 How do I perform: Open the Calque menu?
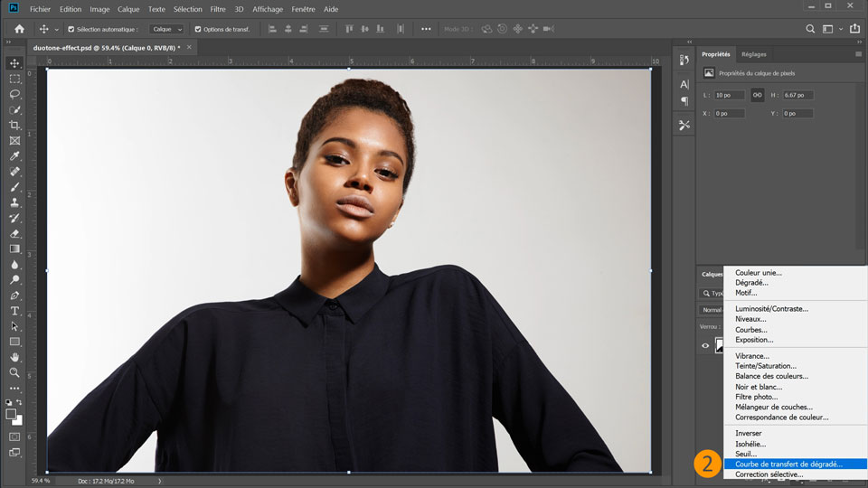point(128,9)
